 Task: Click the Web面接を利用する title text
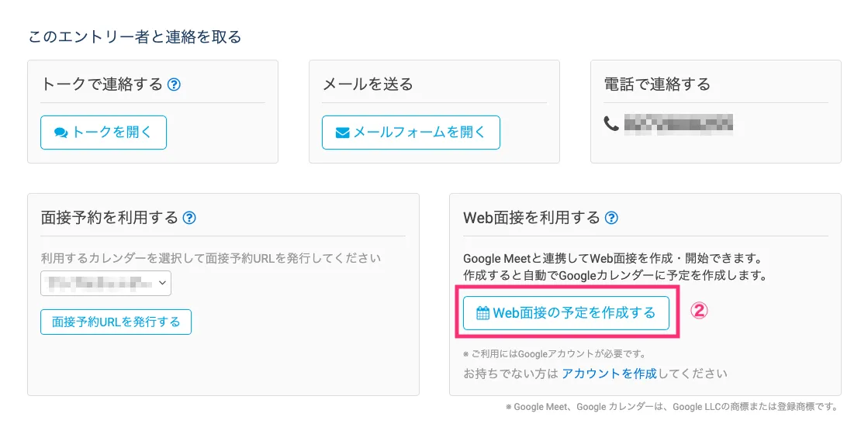[531, 218]
